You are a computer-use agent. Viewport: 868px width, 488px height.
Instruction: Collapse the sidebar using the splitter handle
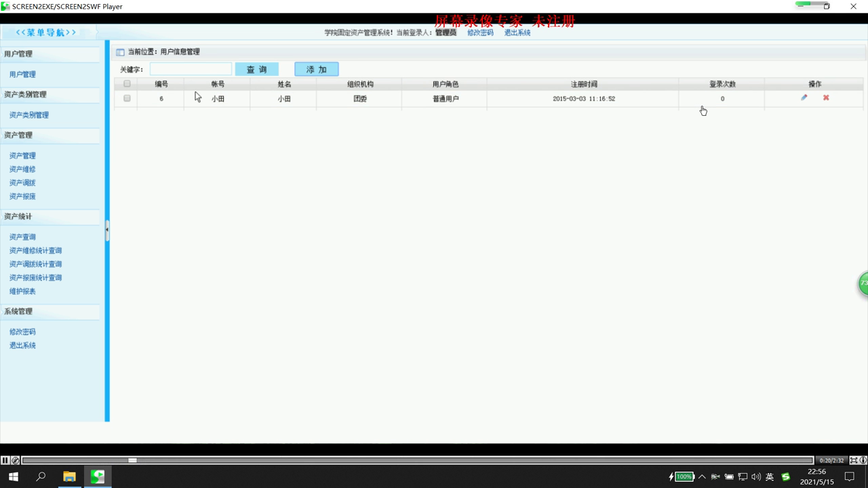107,230
